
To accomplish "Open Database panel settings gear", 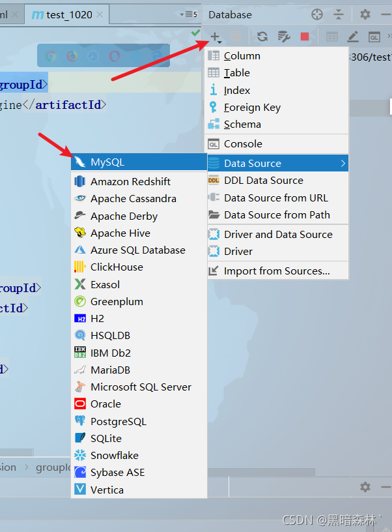I will coord(365,14).
